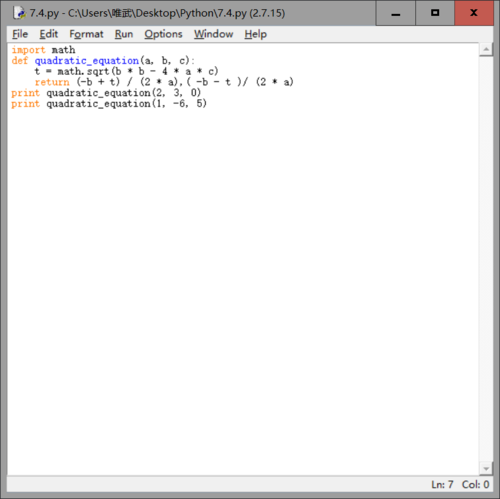The width and height of the screenshot is (500, 499).
Task: Place cursor on the 't = math.sqrt' line
Action: pyautogui.click(x=126, y=71)
